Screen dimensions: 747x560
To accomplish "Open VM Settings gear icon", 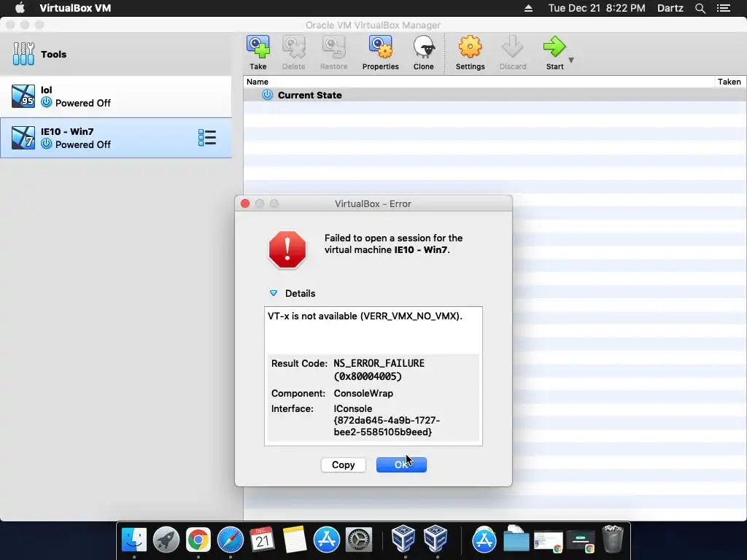I will tap(471, 47).
